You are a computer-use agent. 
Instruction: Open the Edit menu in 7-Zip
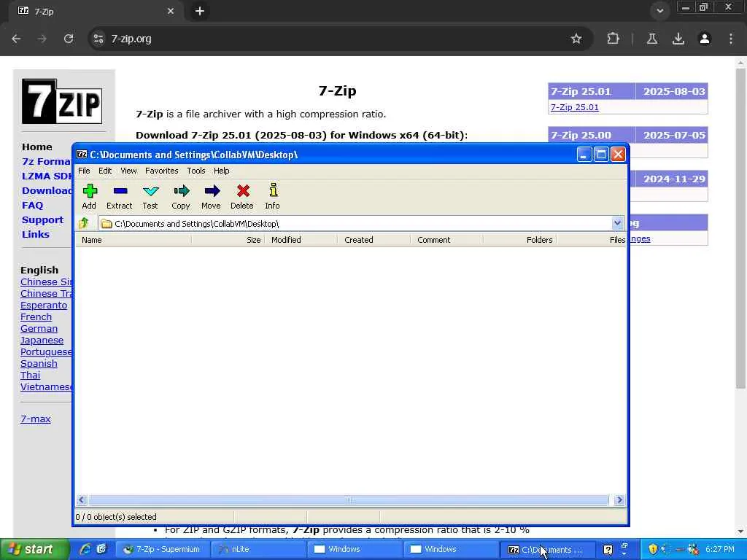[x=105, y=171]
